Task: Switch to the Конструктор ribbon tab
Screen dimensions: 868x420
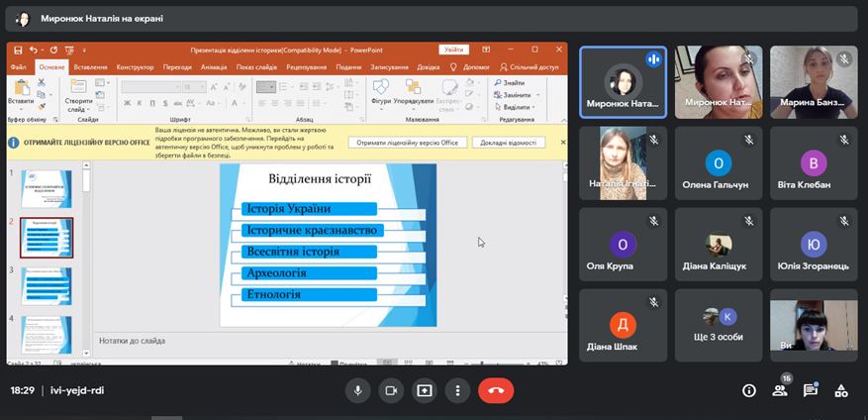Action: (135, 67)
